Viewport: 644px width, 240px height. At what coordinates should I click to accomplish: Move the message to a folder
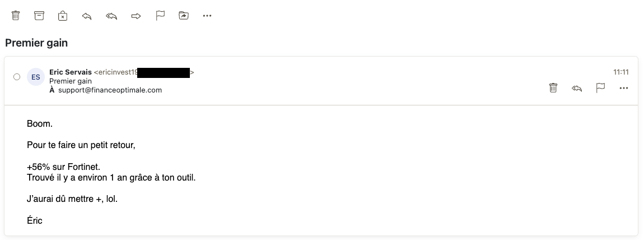(184, 16)
